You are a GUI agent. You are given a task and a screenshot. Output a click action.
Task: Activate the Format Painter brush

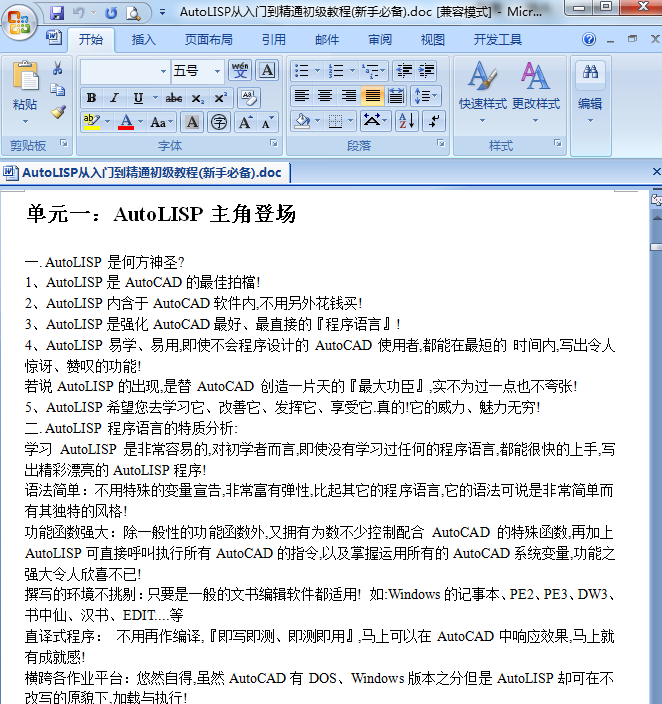(57, 111)
